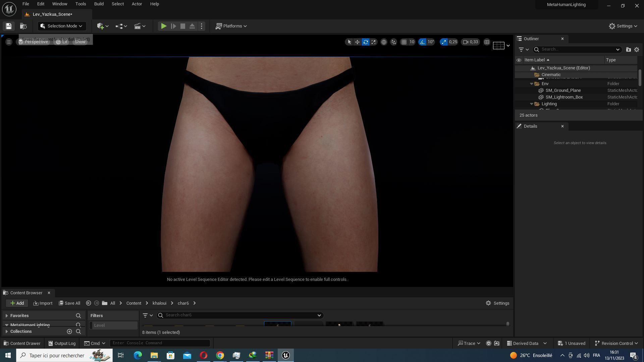Open the quick add actor menu

(x=102, y=26)
